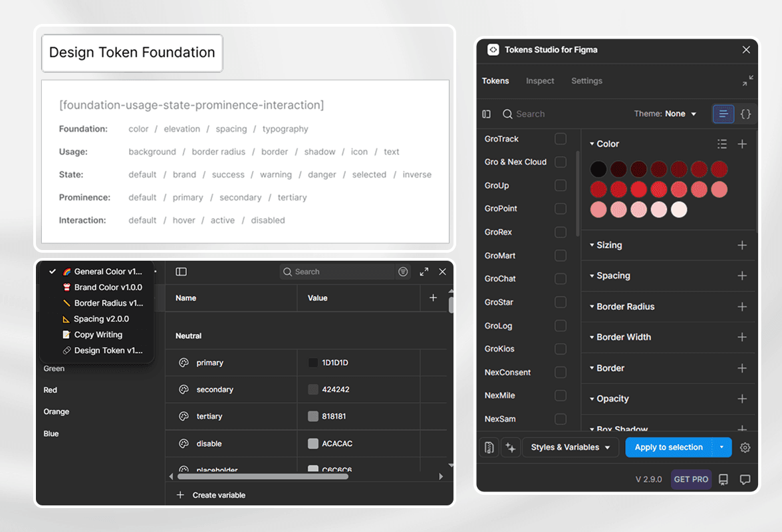Viewport: 782px width, 532px height.
Task: Show Color tokens as list
Action: coord(721,144)
